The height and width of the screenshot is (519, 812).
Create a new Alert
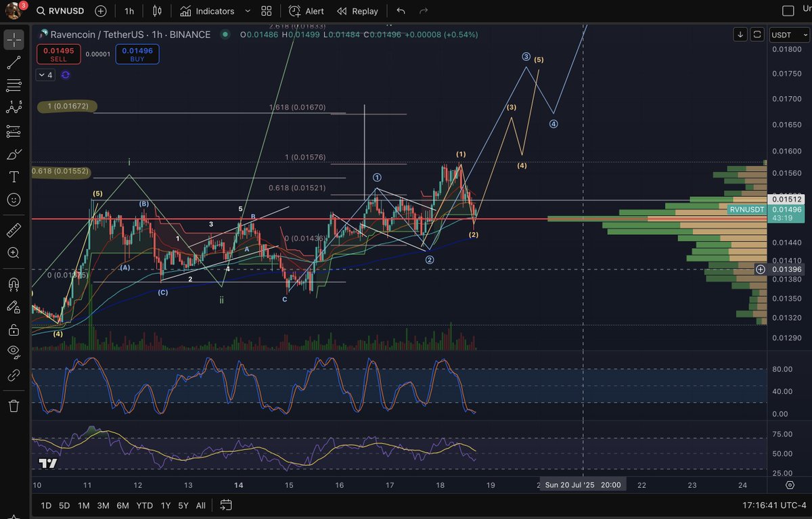(x=307, y=12)
